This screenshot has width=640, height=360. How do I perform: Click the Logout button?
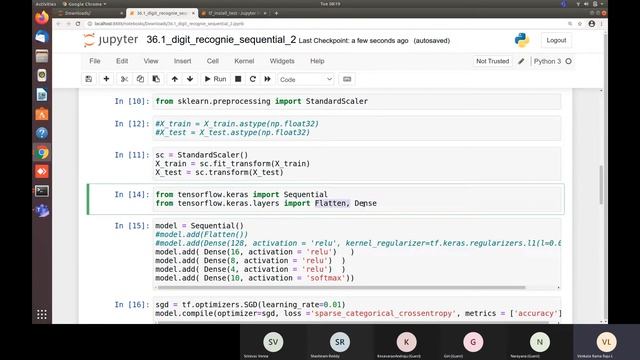(x=556, y=40)
